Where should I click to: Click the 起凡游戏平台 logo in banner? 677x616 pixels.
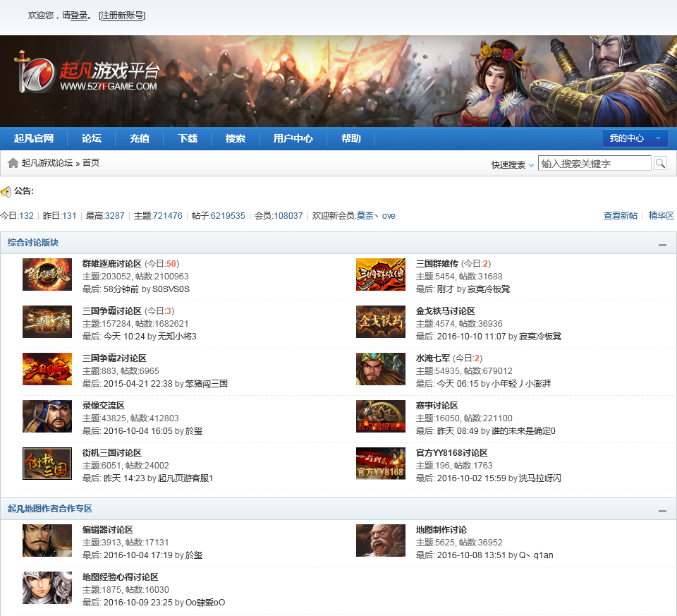pyautogui.click(x=87, y=72)
